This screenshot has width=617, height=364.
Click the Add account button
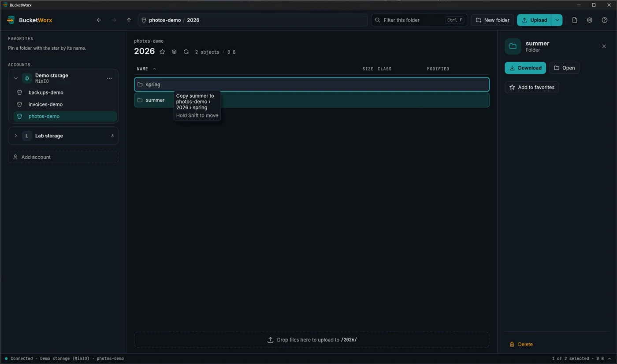pos(63,157)
